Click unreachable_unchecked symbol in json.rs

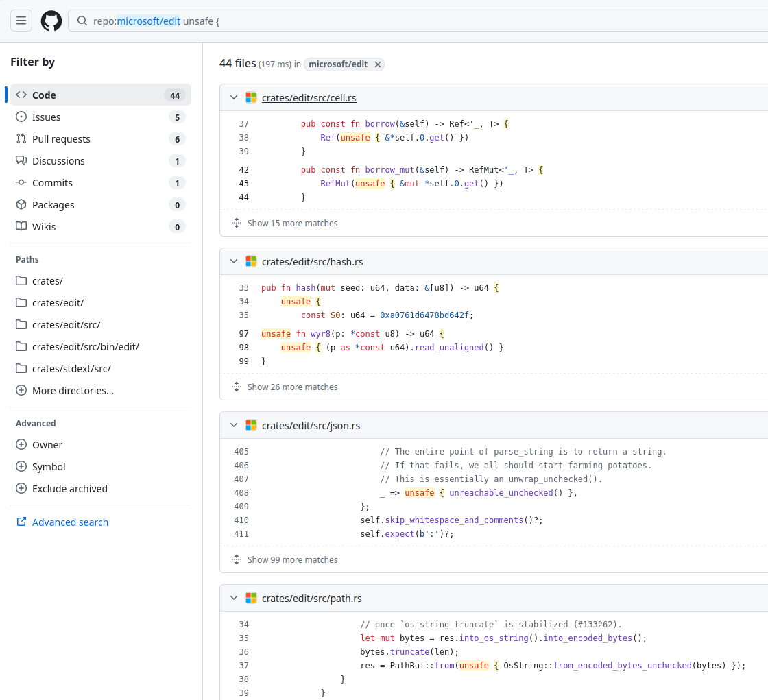point(501,493)
